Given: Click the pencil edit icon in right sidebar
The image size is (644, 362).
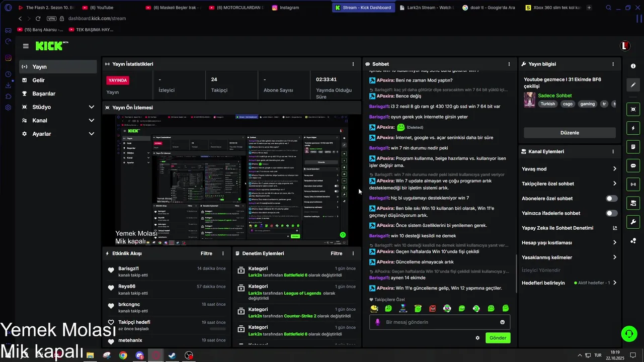Looking at the screenshot, I should pyautogui.click(x=633, y=85).
